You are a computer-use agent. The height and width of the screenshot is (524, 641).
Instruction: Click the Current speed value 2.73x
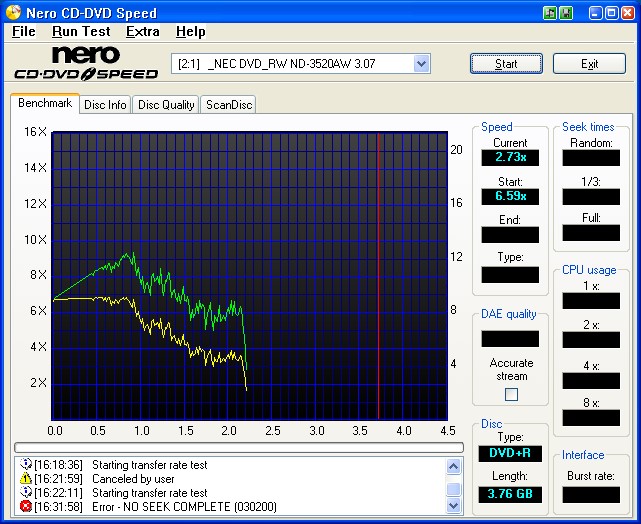coord(510,157)
